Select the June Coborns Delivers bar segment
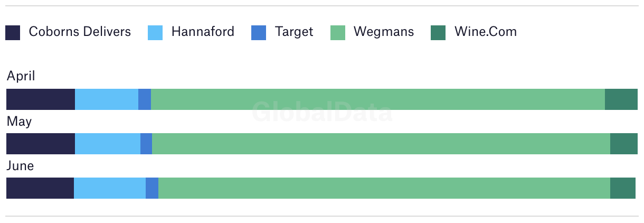 tap(40, 188)
